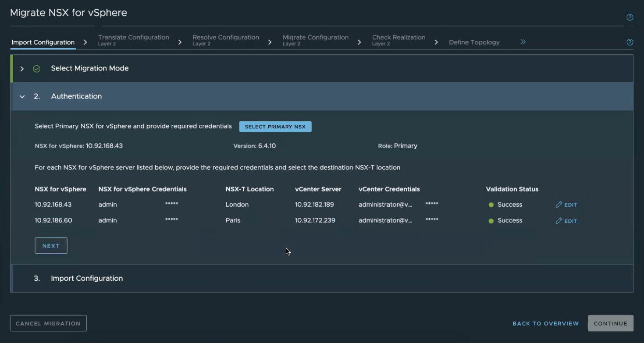Click NSX address 10.92.186.60 in table
The width and height of the screenshot is (644, 343).
coord(53,220)
